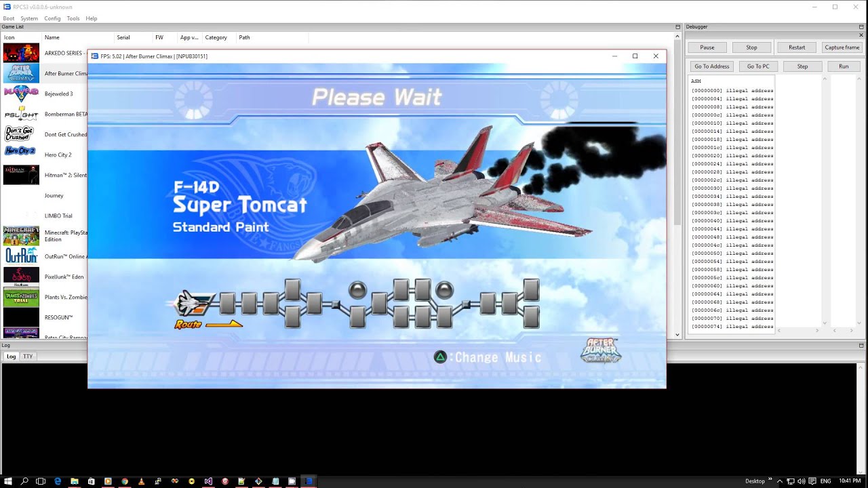Open Visual Studio from taskbar
Screen dimensions: 868x488
click(208, 481)
